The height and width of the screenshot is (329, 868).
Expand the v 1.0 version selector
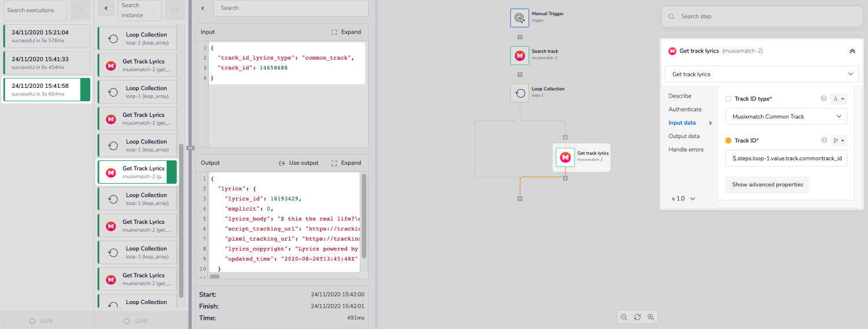click(683, 198)
